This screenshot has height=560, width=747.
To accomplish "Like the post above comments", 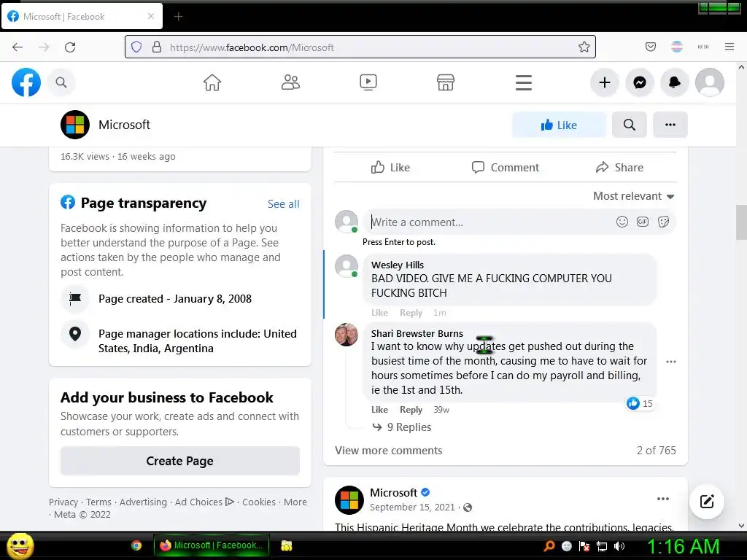I will coord(390,167).
